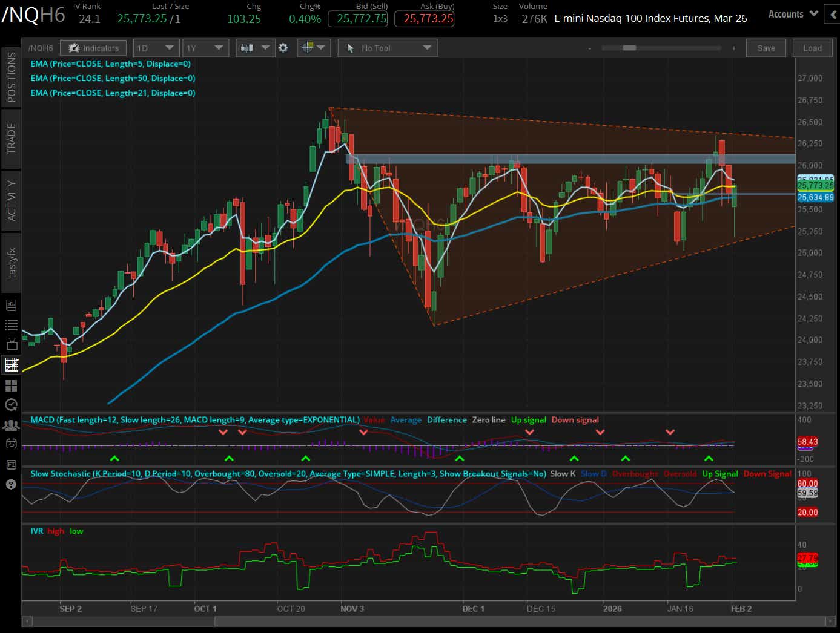Open the Indicators editor
This screenshot has height=633, width=840.
[x=93, y=47]
